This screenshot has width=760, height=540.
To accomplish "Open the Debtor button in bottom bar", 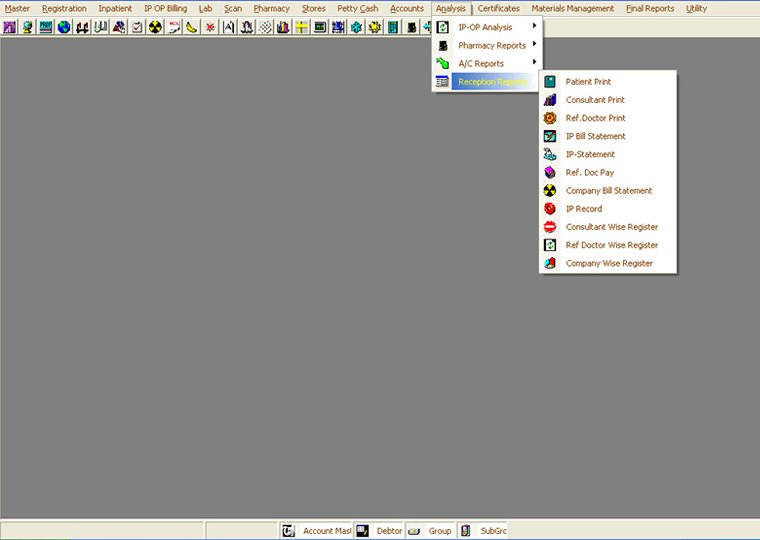I will pos(379,531).
